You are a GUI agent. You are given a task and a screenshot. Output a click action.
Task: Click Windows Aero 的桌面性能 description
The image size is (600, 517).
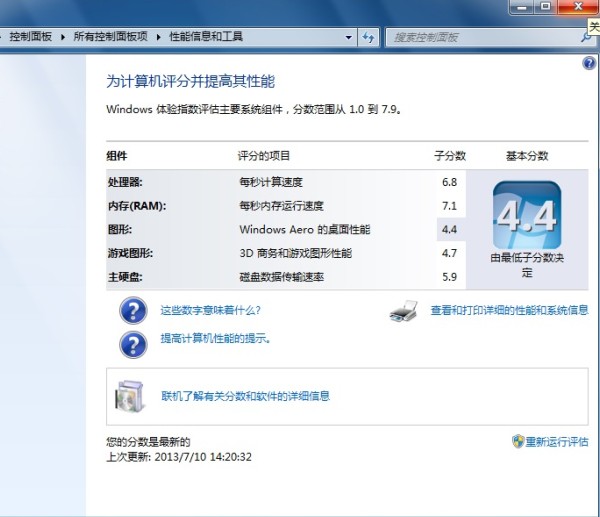click(305, 230)
